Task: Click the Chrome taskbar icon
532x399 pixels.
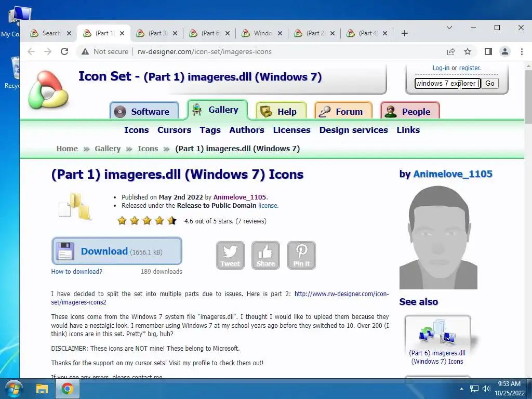Action: 68,389
